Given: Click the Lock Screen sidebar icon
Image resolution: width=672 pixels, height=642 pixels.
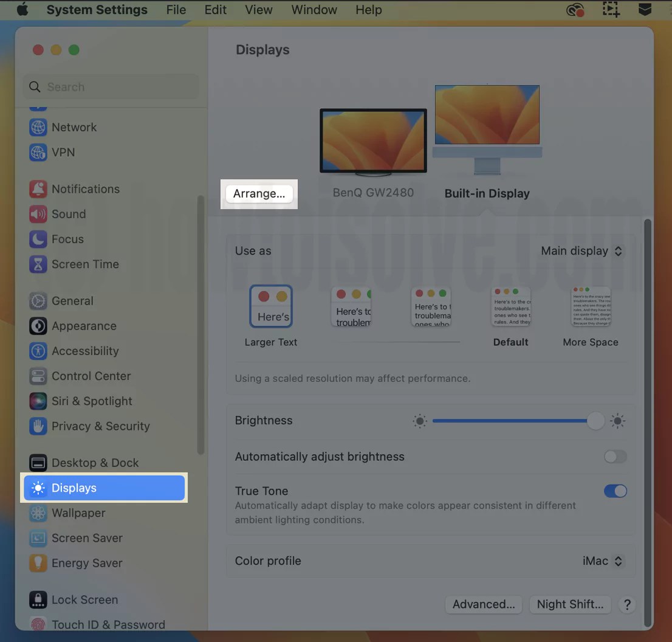Looking at the screenshot, I should pyautogui.click(x=38, y=599).
